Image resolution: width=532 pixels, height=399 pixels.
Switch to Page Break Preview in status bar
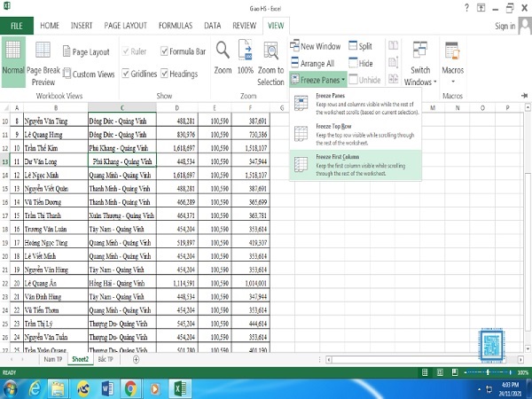pos(455,372)
